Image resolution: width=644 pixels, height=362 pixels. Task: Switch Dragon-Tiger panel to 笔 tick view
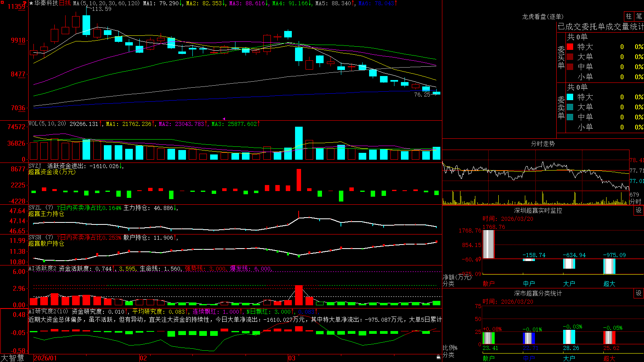point(639,16)
